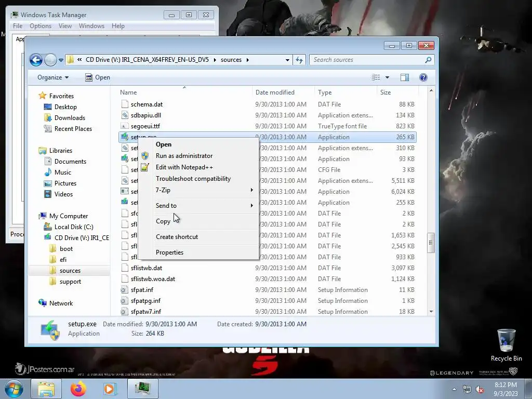Select Desktop in Favorites
Screen dimensions: 532x399
point(65,107)
